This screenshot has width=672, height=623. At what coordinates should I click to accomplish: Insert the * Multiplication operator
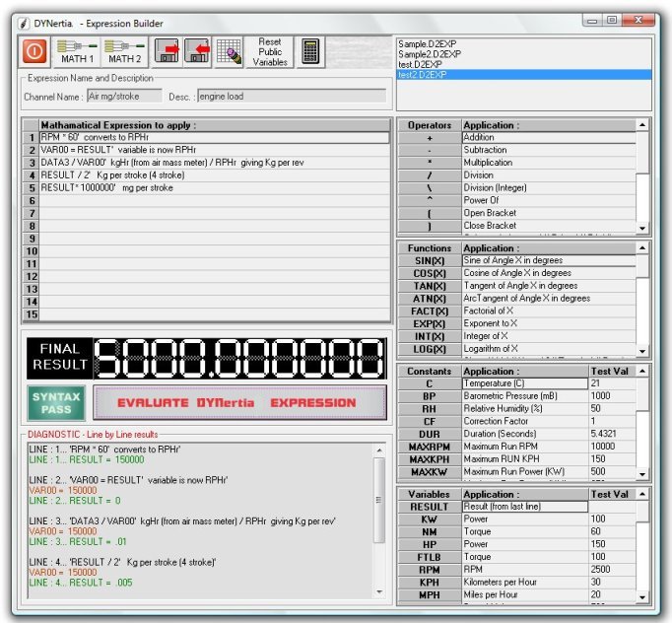click(430, 163)
